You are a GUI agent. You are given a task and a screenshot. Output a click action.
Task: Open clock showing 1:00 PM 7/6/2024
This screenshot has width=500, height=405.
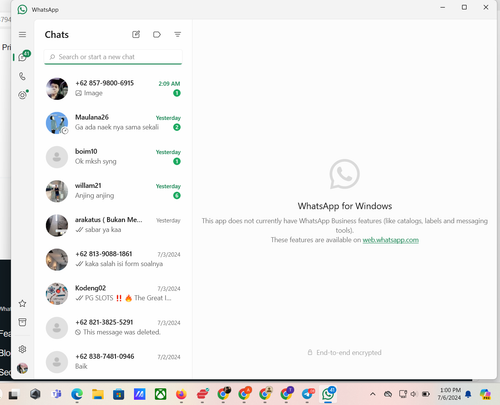point(449,394)
